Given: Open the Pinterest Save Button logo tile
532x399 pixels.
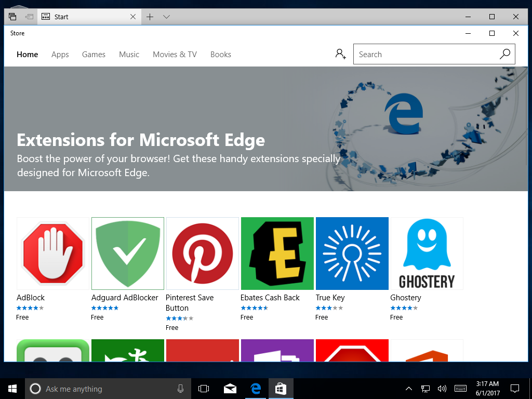Looking at the screenshot, I should click(203, 254).
